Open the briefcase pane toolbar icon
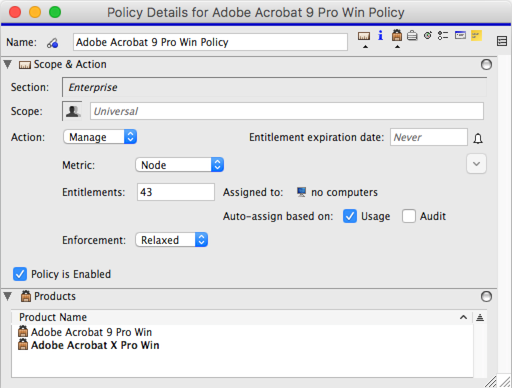This screenshot has height=388, width=512. click(x=412, y=35)
